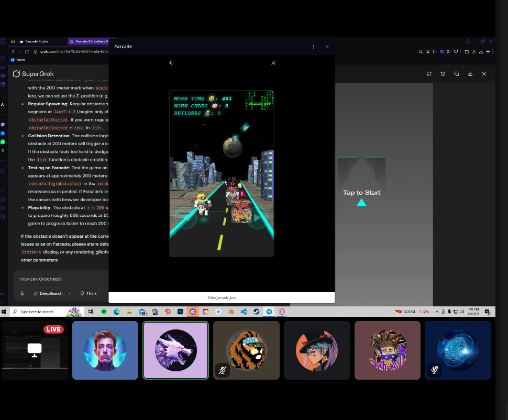Click the attach file paperclip icon

pyautogui.click(x=22, y=294)
